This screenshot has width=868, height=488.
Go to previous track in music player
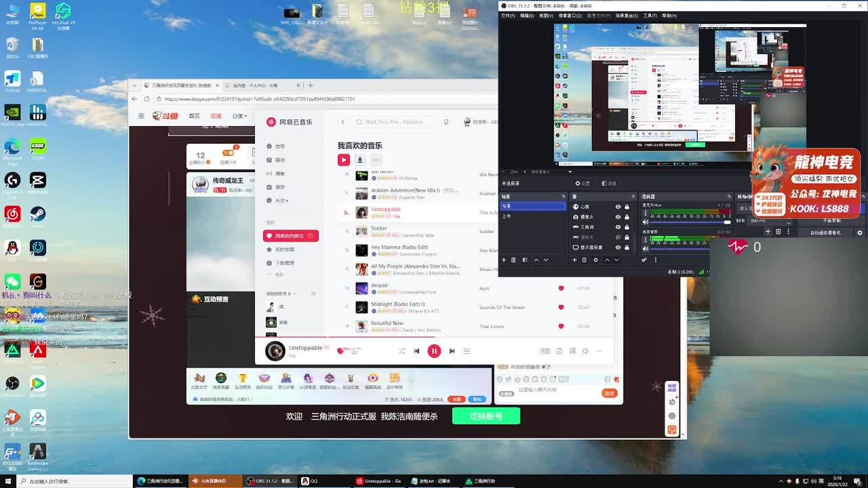click(416, 351)
